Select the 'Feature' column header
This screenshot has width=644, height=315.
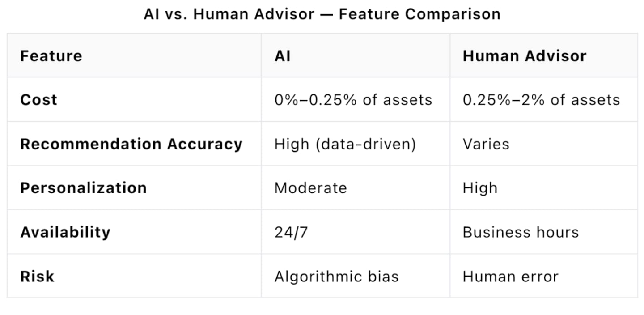pyautogui.click(x=51, y=56)
